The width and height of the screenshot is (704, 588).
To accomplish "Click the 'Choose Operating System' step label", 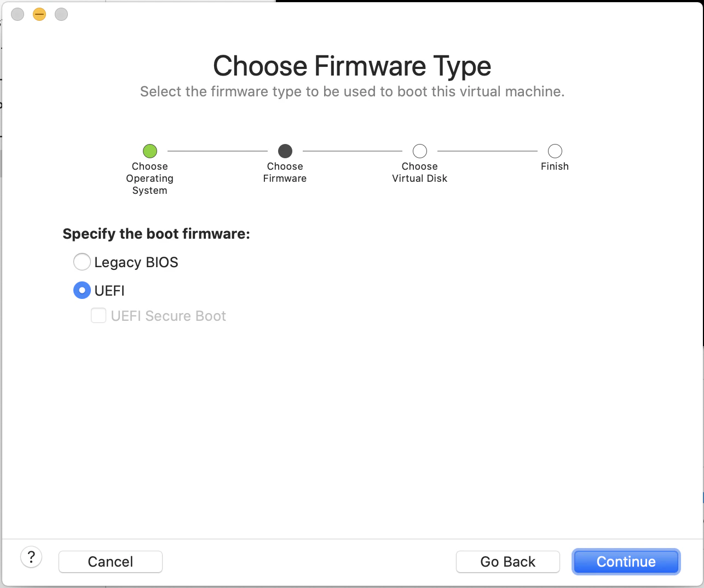I will tap(150, 178).
